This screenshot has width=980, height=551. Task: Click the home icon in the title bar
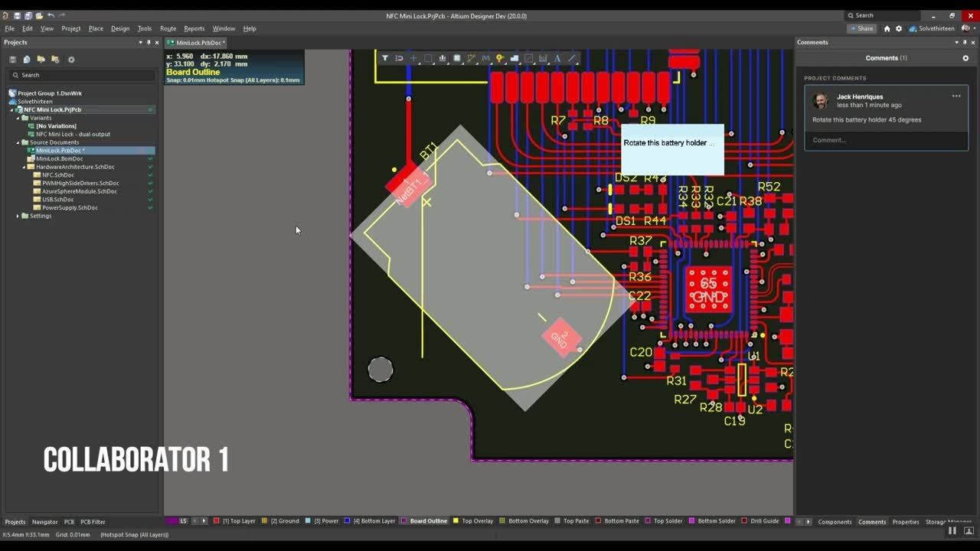click(x=885, y=28)
